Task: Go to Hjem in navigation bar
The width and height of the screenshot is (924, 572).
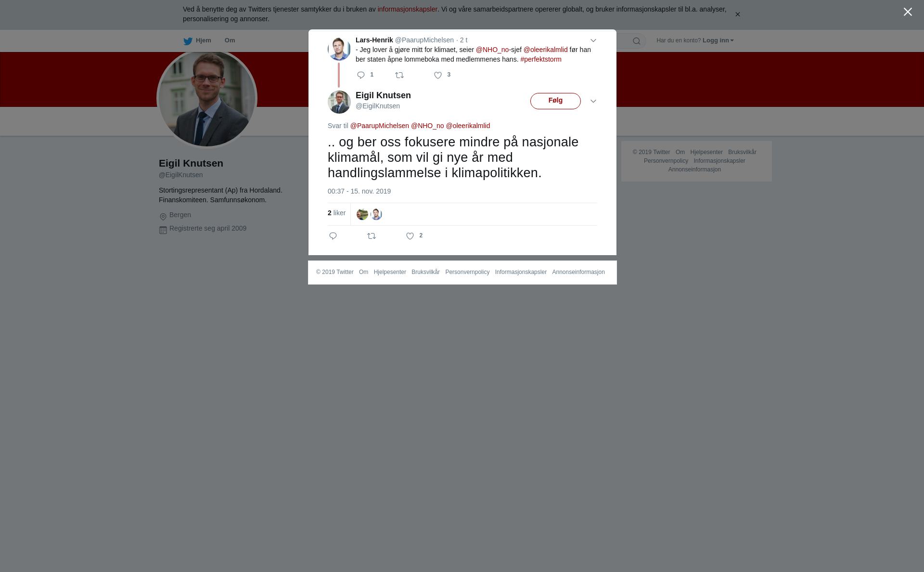Action: [197, 41]
